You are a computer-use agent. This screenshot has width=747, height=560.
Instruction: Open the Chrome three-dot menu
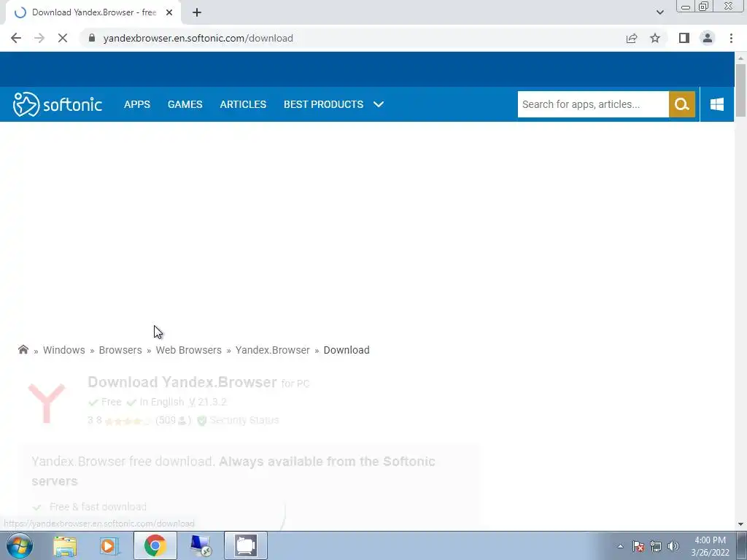pyautogui.click(x=731, y=38)
